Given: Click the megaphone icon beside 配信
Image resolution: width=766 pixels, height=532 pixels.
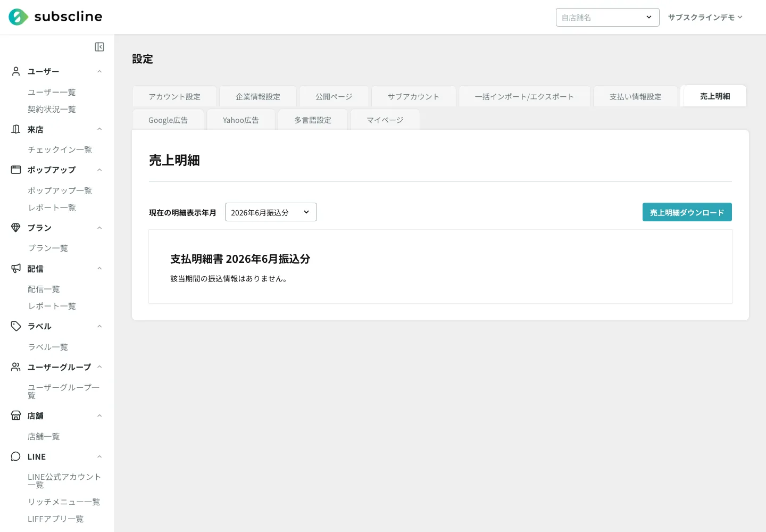Looking at the screenshot, I should point(16,269).
